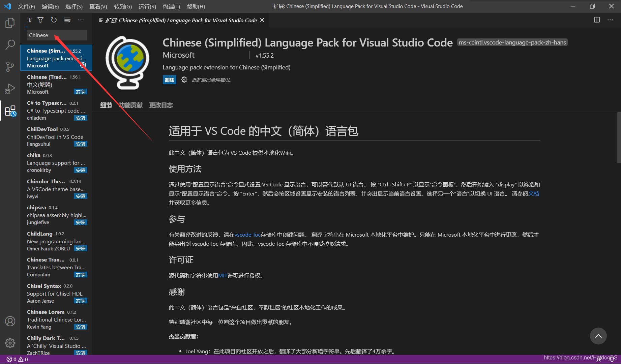The height and width of the screenshot is (364, 621).
Task: Open notifications bell in status bar
Action: click(612, 359)
